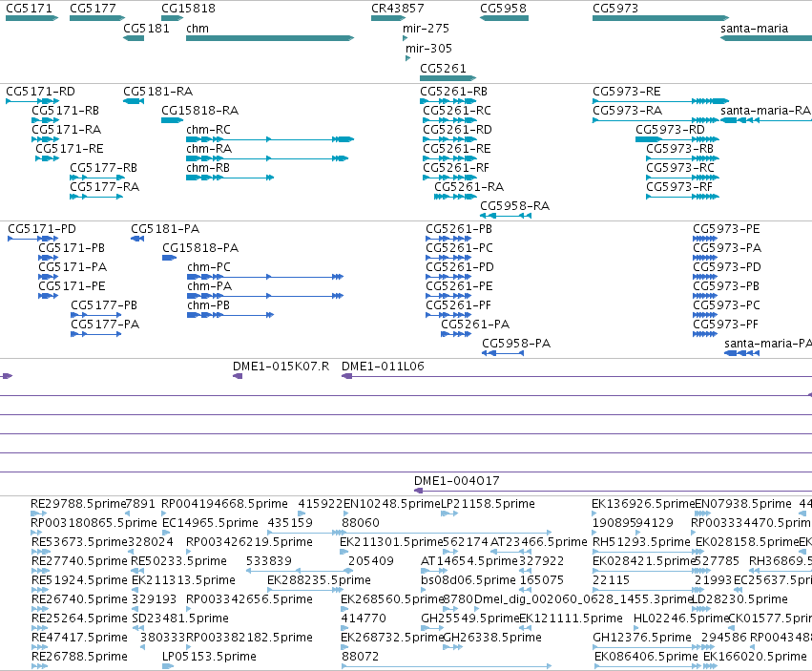The width and height of the screenshot is (812, 671).
Task: Click EST EC14965.5prime
Action: pos(166,533)
